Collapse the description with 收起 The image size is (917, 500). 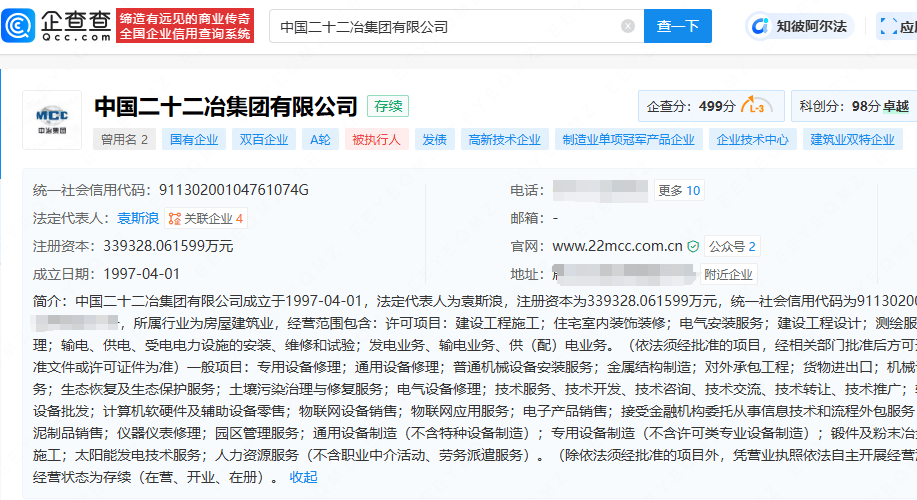[x=304, y=478]
